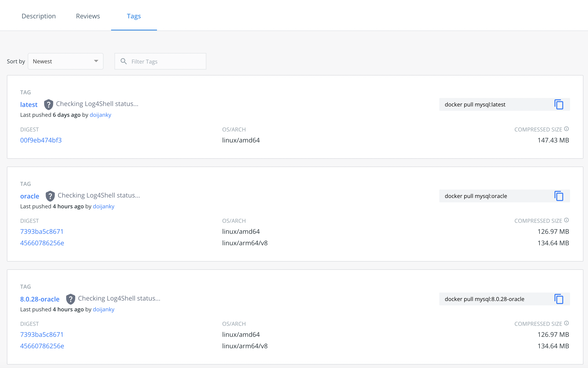Viewport: 588px width, 368px height.
Task: Click the shield icon next to 8.0.28-oracle
Action: (x=71, y=299)
